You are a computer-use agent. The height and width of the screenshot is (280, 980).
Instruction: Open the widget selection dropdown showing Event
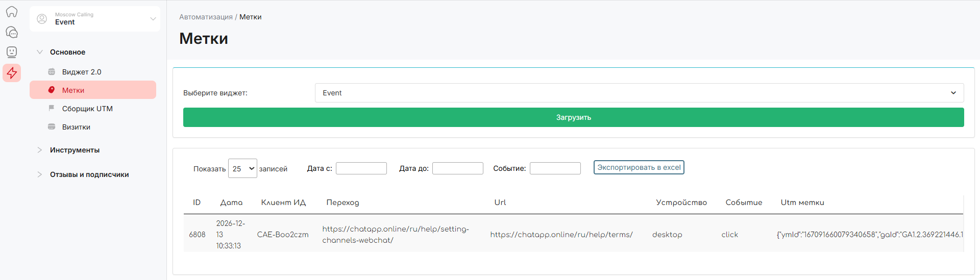point(639,93)
